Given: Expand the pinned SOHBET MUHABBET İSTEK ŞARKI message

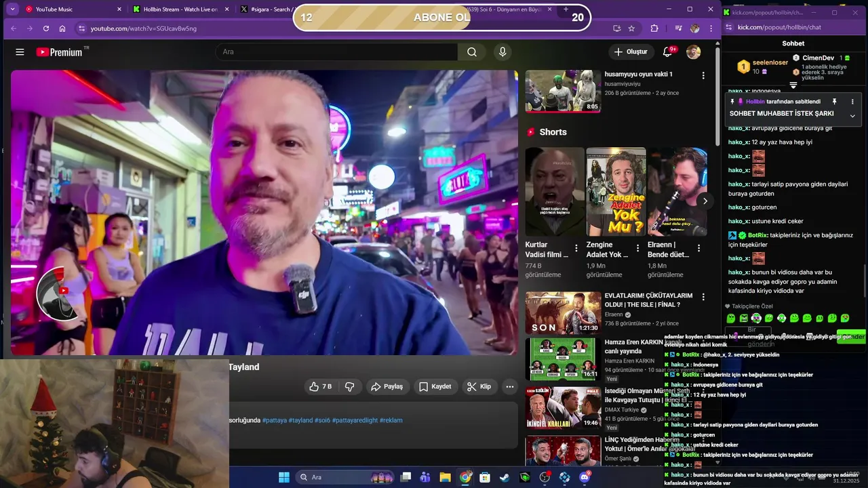Looking at the screenshot, I should [852, 116].
